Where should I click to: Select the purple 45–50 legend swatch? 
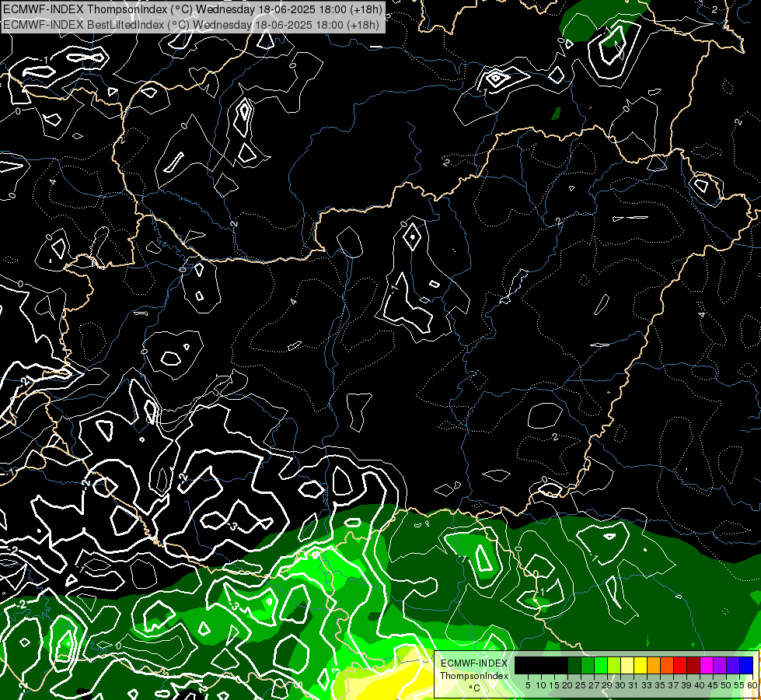pyautogui.click(x=720, y=665)
